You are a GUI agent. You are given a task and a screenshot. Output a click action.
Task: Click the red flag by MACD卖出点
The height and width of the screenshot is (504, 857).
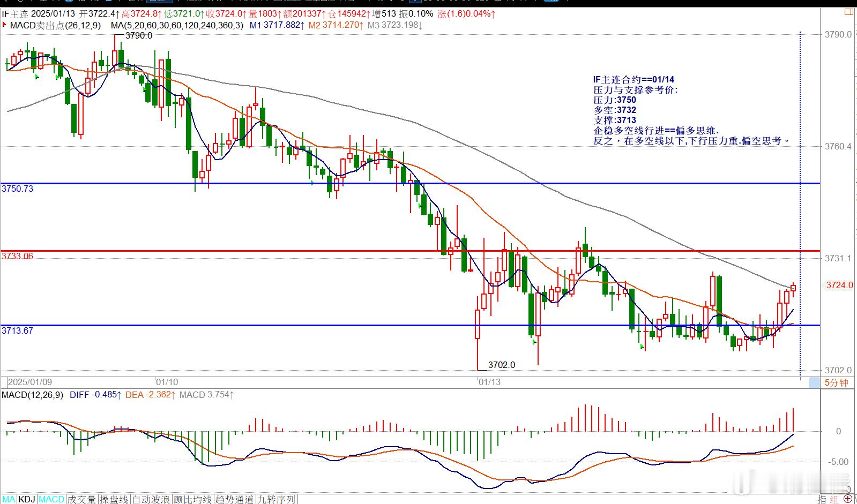(x=5, y=25)
